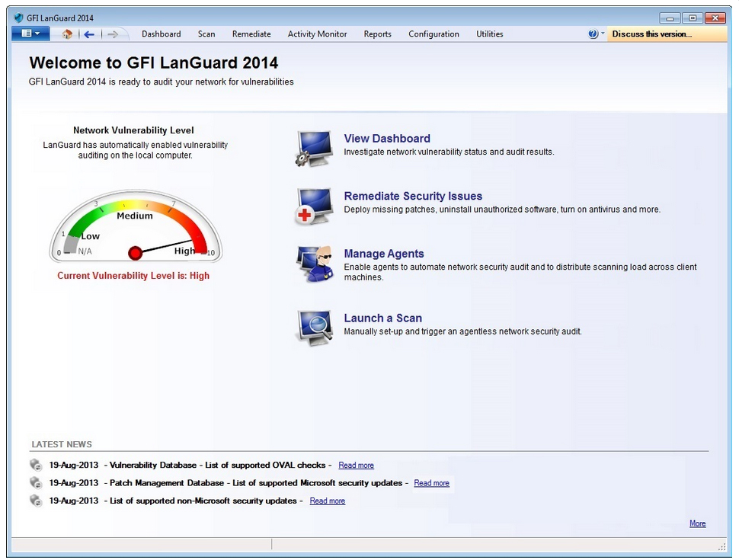Image resolution: width=739 pixels, height=560 pixels.
Task: Go to the Configuration tab
Action: [433, 34]
